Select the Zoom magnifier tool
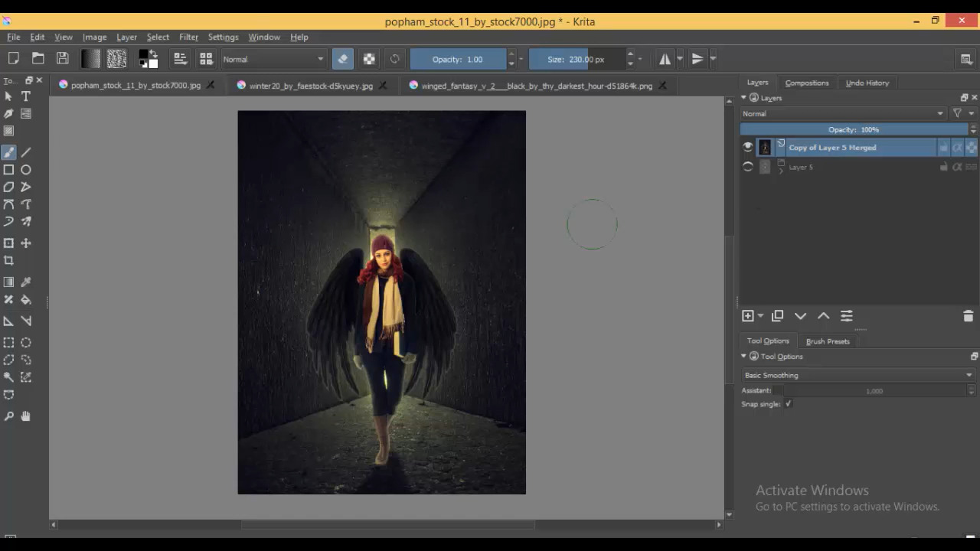The width and height of the screenshot is (980, 551). pos(8,416)
